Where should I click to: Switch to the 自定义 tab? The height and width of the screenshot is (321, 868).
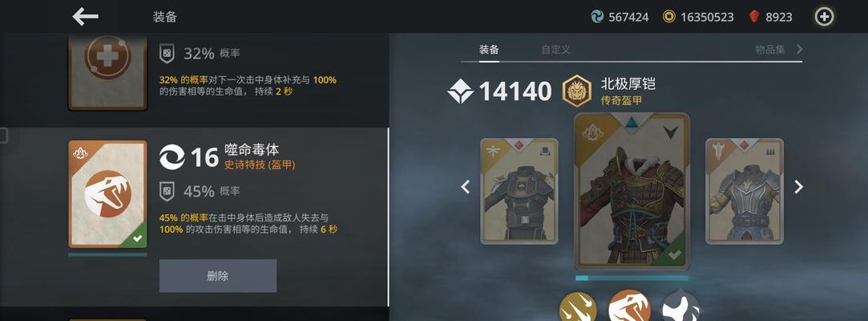(555, 49)
